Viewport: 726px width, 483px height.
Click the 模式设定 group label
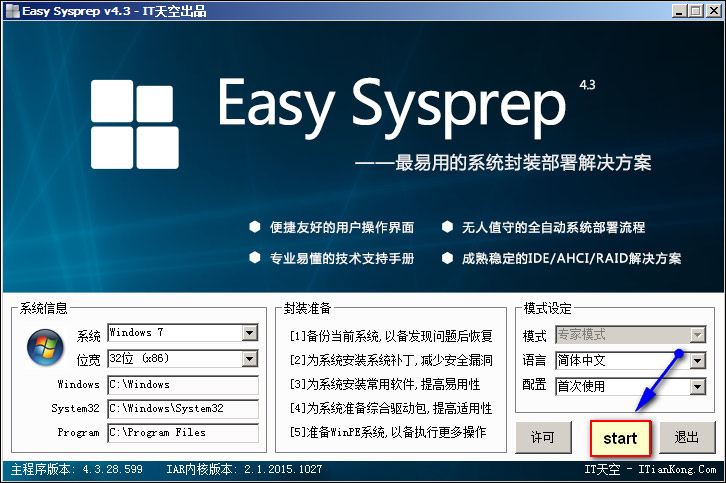(547, 308)
